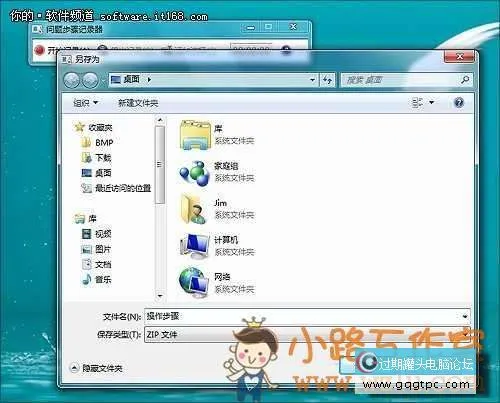Viewport: 500px width, 403px height.
Task: Select the 家庭组 homegroup icon
Action: click(194, 173)
